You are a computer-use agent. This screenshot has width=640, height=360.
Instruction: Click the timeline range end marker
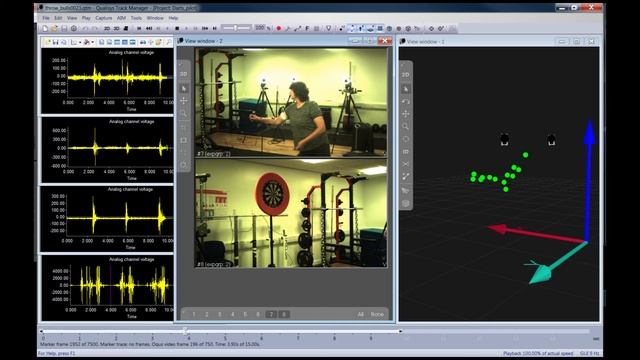tap(400, 331)
